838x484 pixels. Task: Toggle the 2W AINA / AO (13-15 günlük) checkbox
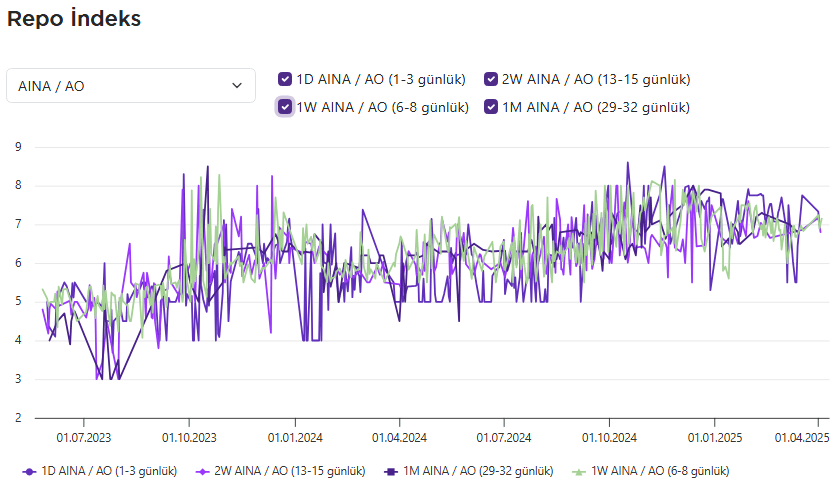491,79
